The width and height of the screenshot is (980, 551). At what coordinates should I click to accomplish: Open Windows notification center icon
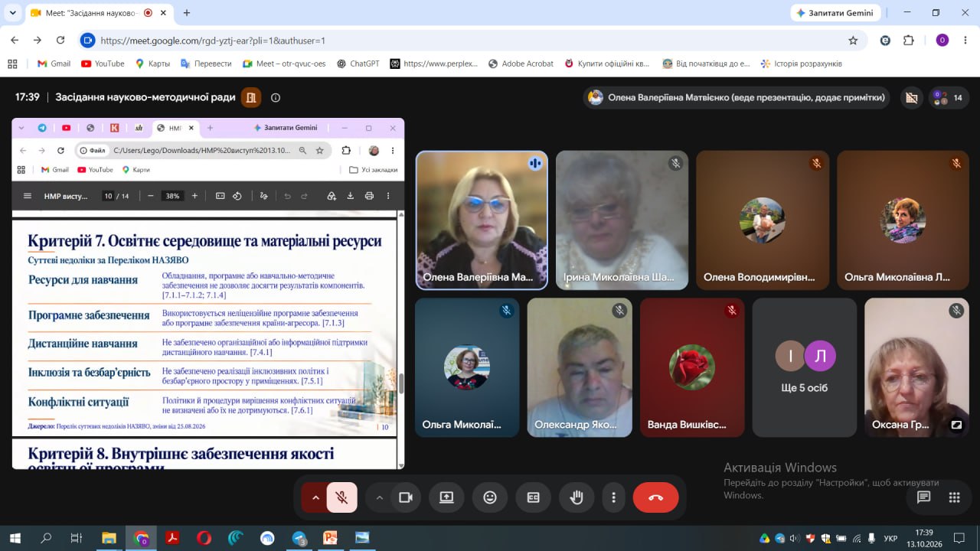tap(959, 538)
